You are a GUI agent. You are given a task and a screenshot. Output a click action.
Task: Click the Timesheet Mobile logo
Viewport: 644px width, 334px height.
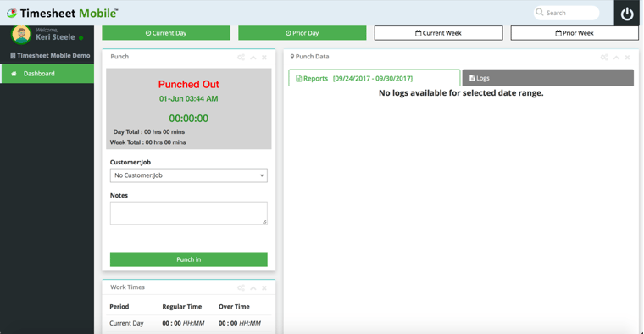(x=62, y=14)
